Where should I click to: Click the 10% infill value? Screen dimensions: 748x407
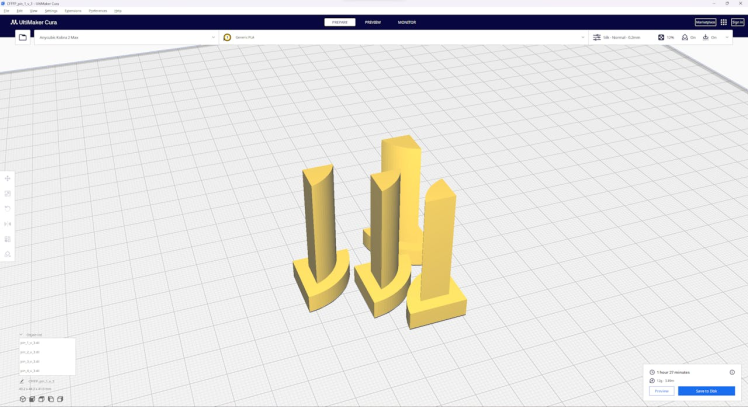point(670,37)
